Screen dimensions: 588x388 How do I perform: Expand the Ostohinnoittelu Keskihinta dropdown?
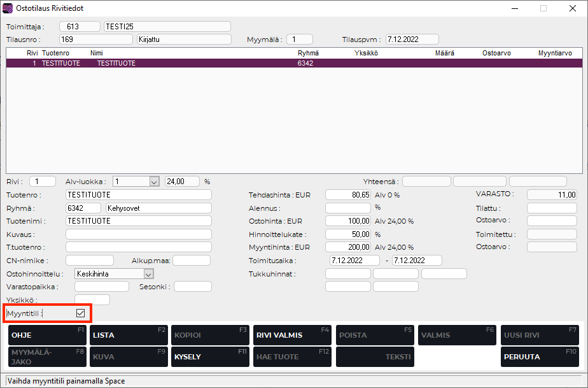tap(148, 274)
